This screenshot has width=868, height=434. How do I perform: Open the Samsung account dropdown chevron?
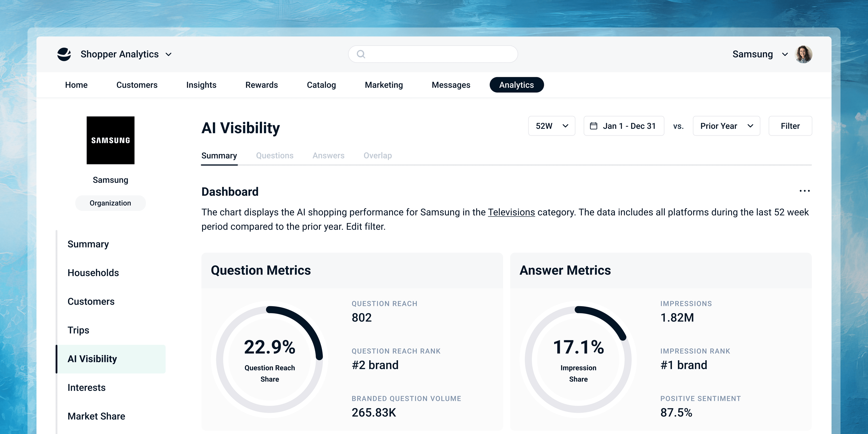click(x=785, y=54)
